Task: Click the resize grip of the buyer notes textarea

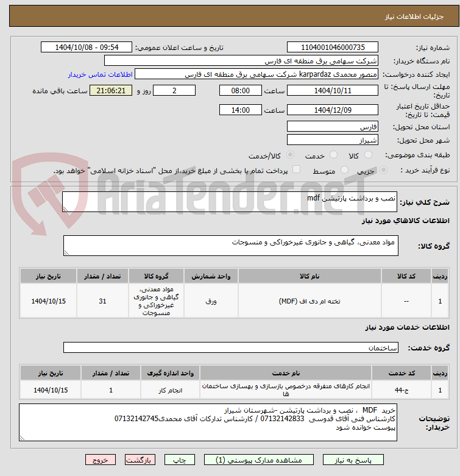Action: (22, 438)
